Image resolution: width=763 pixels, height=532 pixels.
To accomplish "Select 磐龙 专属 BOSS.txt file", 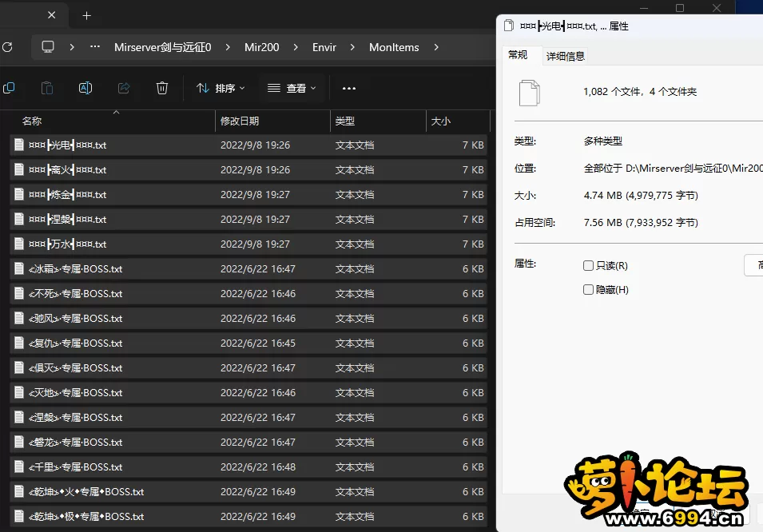I will (248, 442).
